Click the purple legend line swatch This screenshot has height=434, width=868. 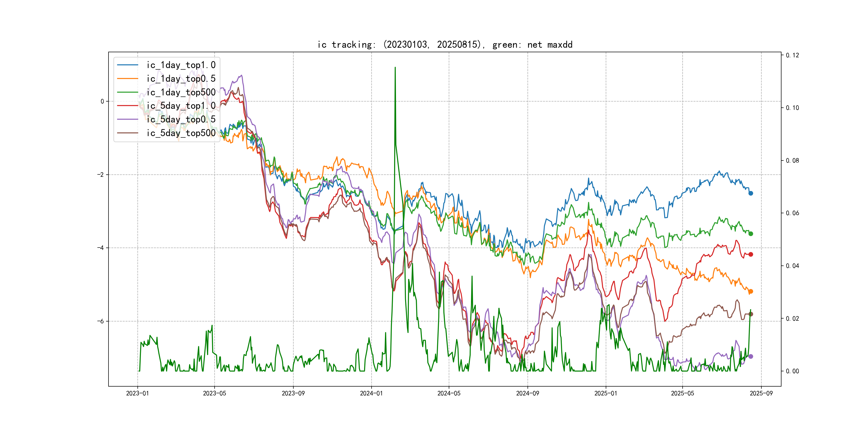tap(127, 119)
